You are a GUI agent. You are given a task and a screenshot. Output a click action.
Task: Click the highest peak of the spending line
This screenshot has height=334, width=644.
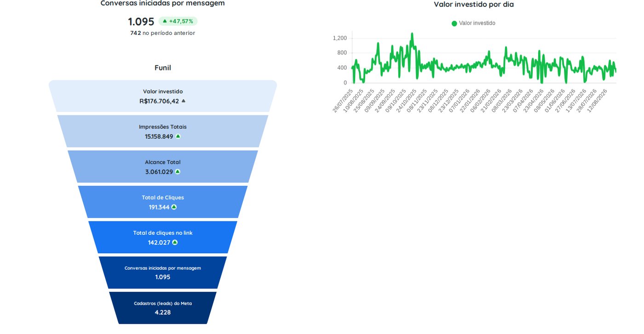412,33
